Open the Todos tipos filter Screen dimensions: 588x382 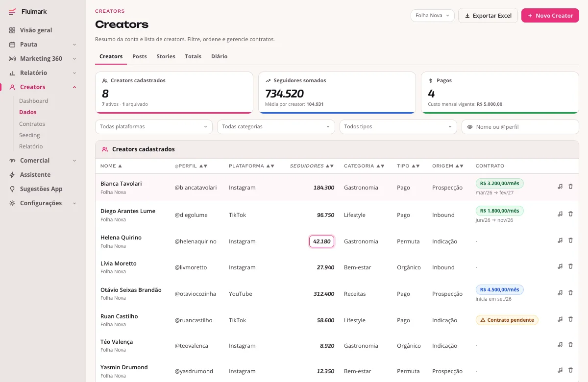coord(398,127)
